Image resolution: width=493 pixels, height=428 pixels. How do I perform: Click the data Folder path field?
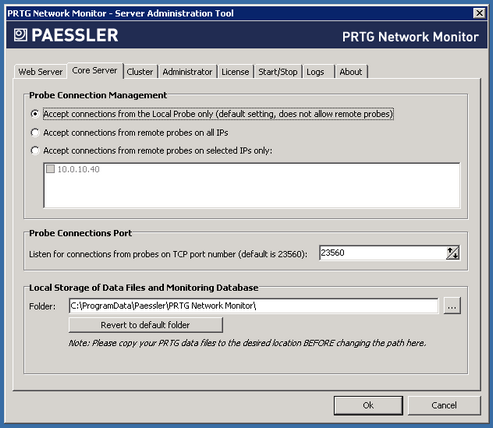254,306
